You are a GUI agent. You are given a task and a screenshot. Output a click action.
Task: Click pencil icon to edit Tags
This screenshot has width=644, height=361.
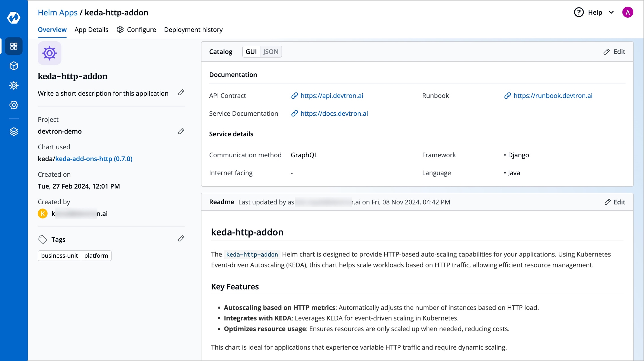click(181, 238)
